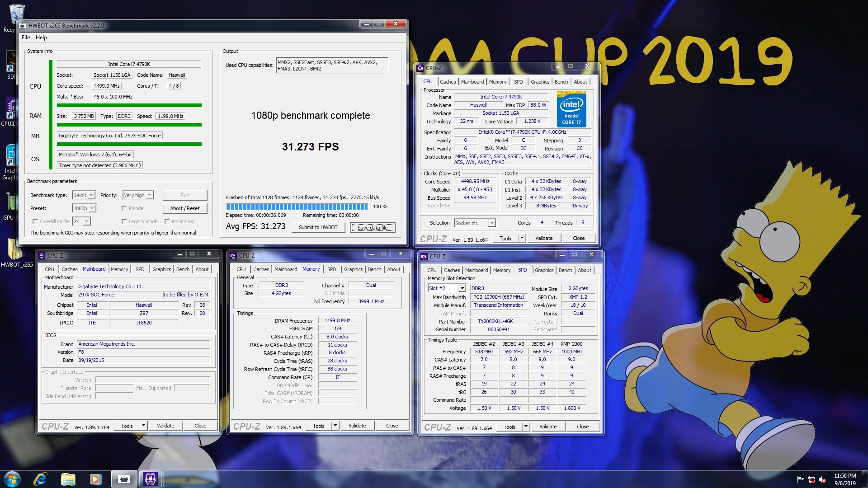868x488 pixels.
Task: Click NB Frequency 3999.1 MHz value
Action: [371, 301]
